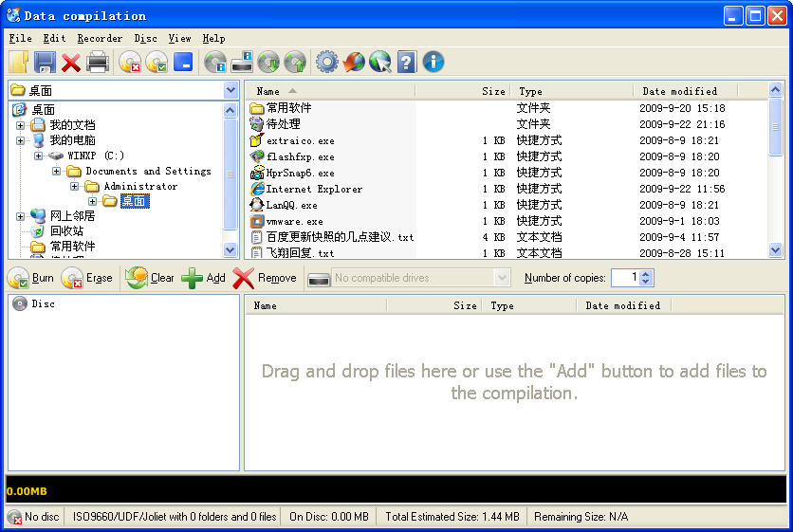The height and width of the screenshot is (532, 793).
Task: Click the blue square toolbar icon
Action: coord(183,62)
